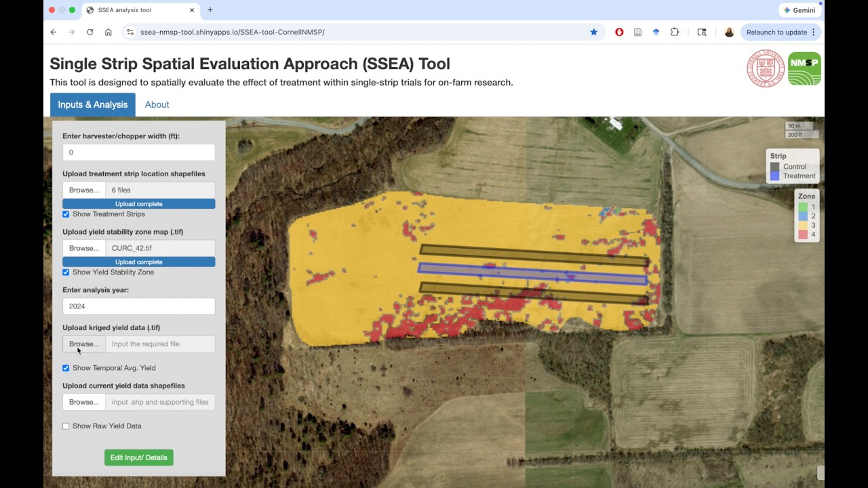Click the Zone 2 blue legend swatch
868x488 pixels.
point(803,216)
